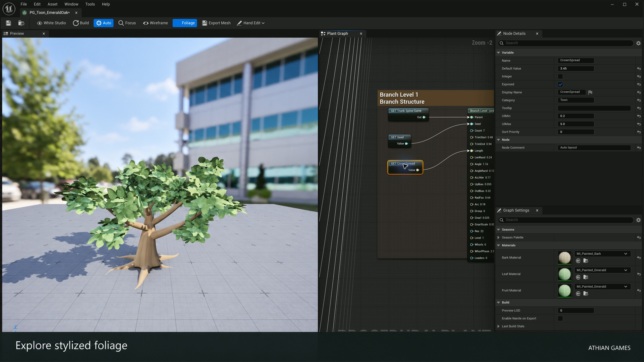Open Node Details settings gear
The width and height of the screenshot is (644, 362).
pos(638,43)
